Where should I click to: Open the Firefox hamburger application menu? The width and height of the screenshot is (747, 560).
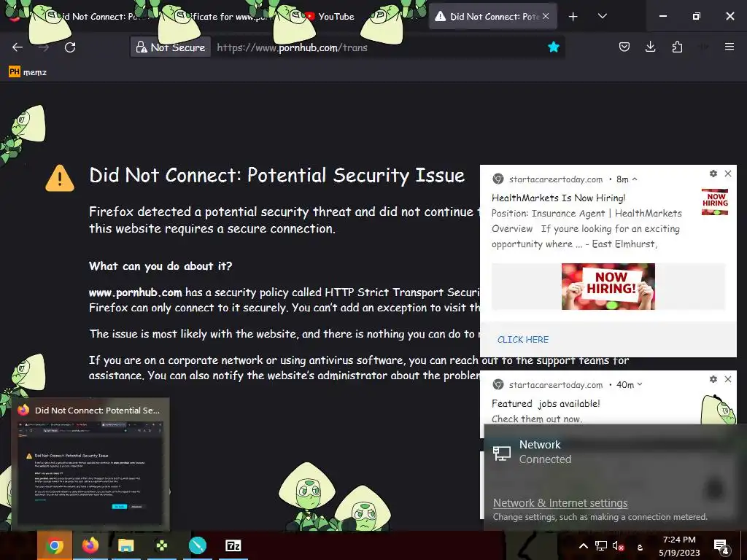tap(729, 47)
